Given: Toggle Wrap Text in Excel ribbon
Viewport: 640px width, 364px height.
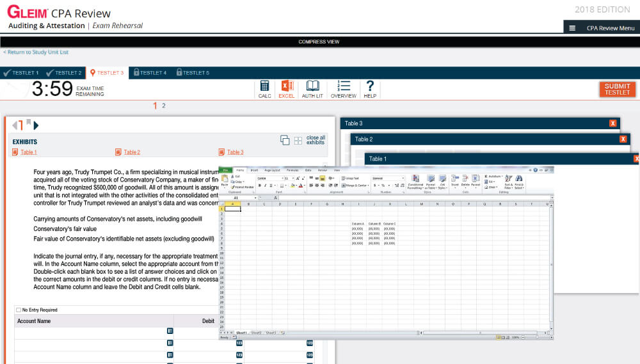Looking at the screenshot, I should (x=350, y=178).
